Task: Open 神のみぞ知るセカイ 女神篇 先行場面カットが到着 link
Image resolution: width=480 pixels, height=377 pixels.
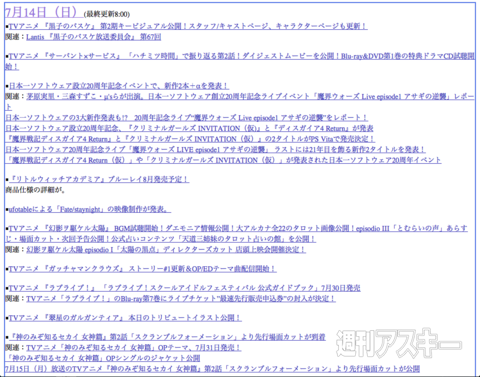Action: point(167,337)
